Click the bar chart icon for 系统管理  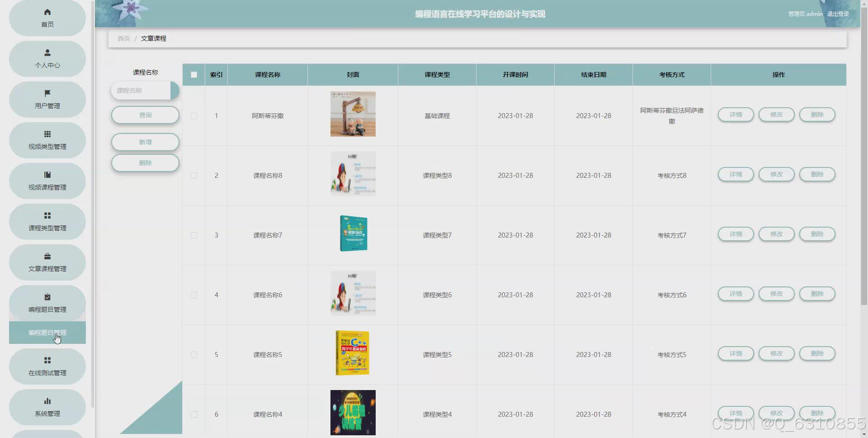(x=47, y=401)
